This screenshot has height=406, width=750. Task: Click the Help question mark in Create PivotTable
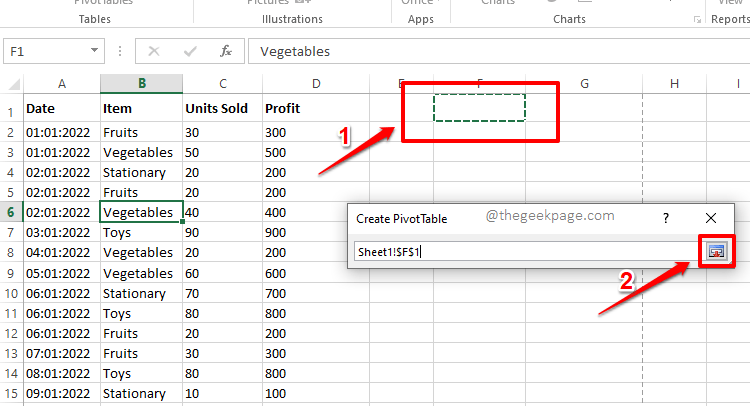click(x=666, y=217)
